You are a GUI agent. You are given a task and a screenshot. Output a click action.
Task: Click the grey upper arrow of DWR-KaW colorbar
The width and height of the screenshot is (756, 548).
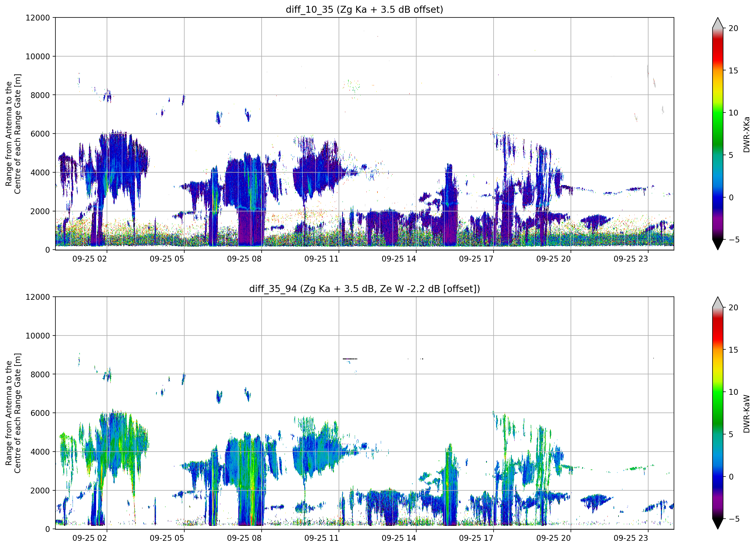click(x=718, y=303)
